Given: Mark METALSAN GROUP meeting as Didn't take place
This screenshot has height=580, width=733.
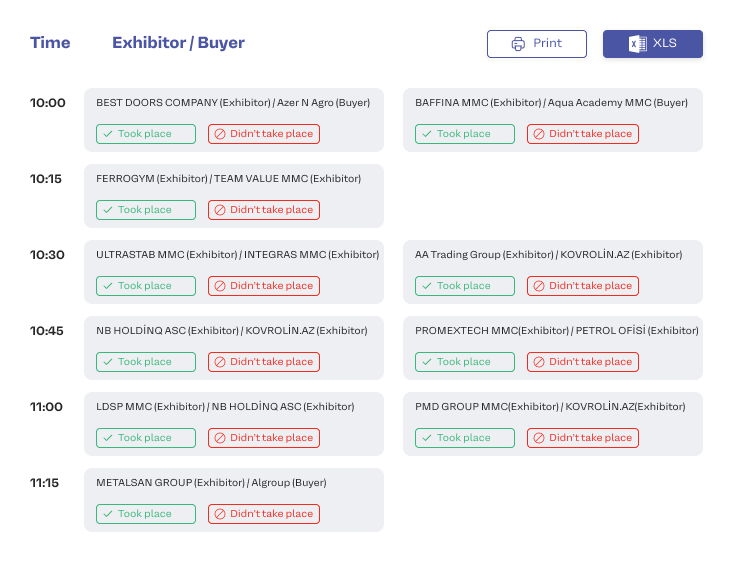Looking at the screenshot, I should 264,514.
